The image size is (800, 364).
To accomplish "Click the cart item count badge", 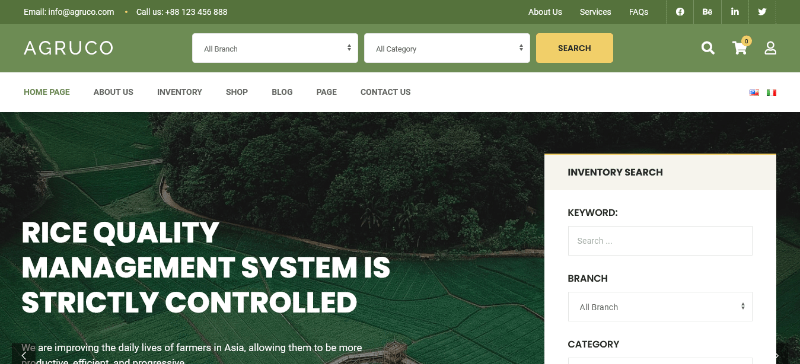I will [x=746, y=41].
